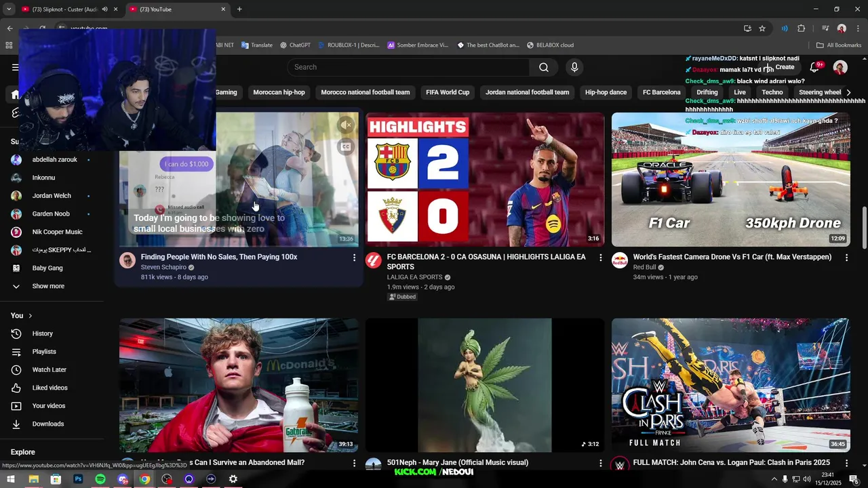Open Chrome media controls icon

825,28
